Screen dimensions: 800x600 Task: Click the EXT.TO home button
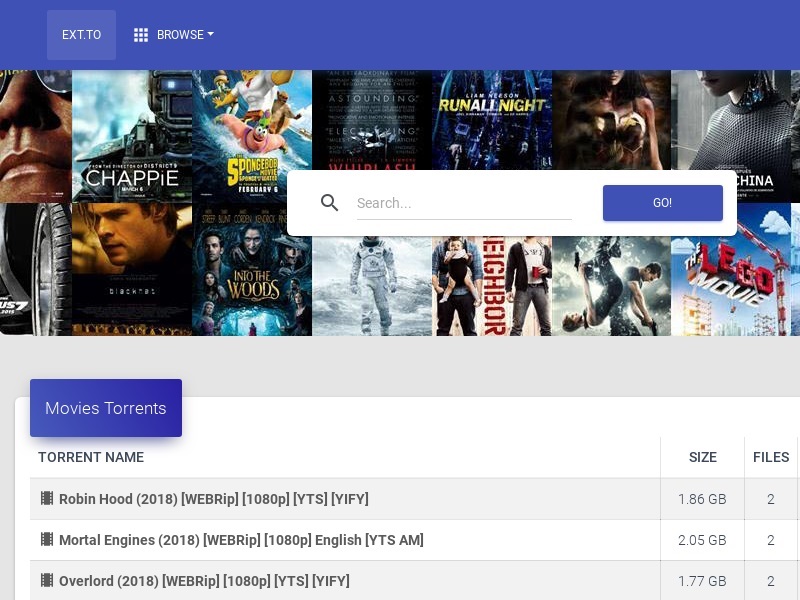click(81, 35)
